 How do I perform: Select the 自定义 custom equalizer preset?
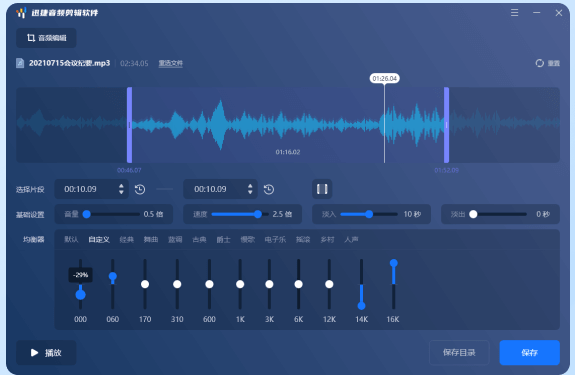[99, 239]
